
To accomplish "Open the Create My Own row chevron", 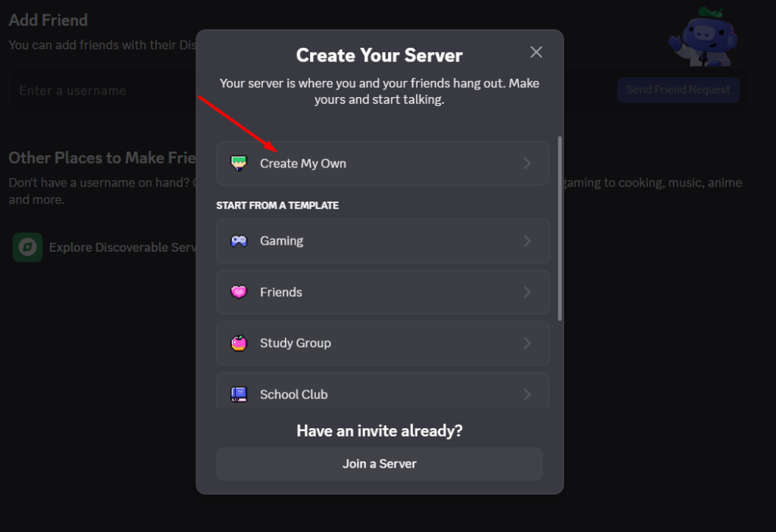I will 527,163.
